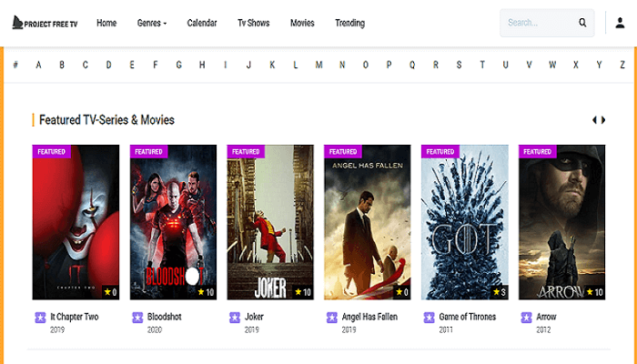The image size is (637, 364).
Task: Filter titles starting with letter B
Action: click(62, 65)
